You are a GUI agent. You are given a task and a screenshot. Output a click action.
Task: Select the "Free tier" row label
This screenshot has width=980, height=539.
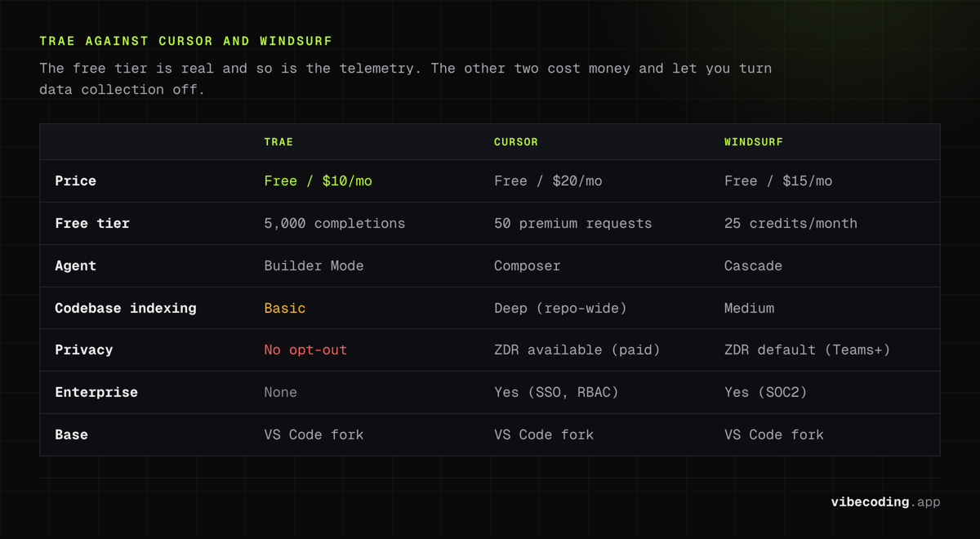point(92,224)
